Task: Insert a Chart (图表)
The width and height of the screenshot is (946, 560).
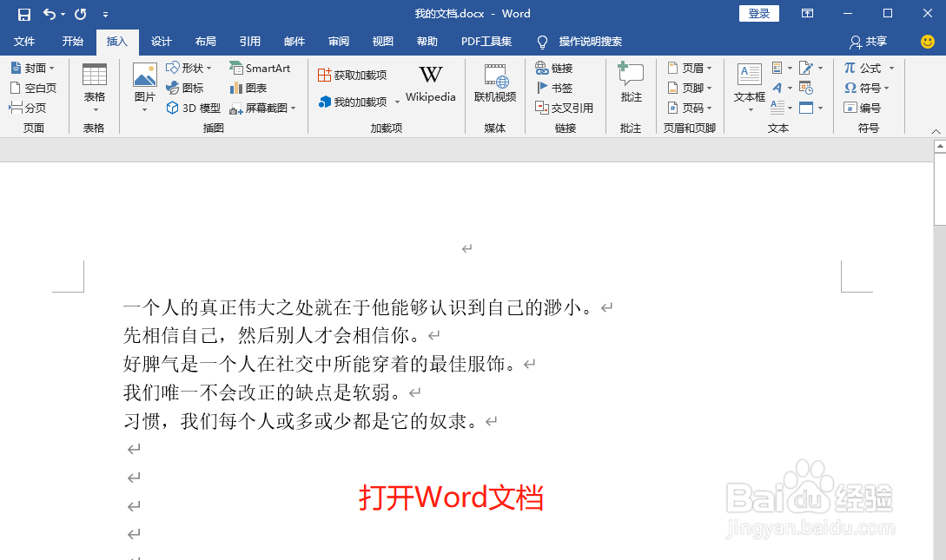Action: (x=248, y=88)
